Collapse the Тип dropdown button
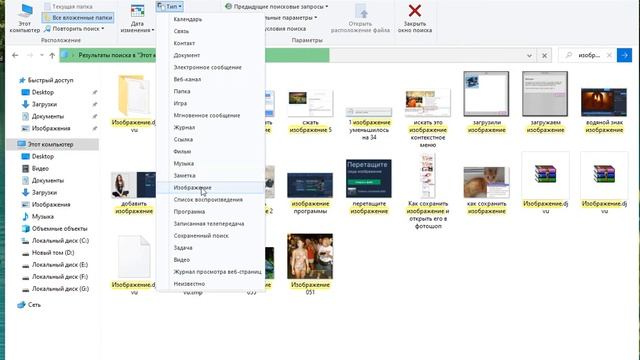640x360 pixels. [169, 6]
